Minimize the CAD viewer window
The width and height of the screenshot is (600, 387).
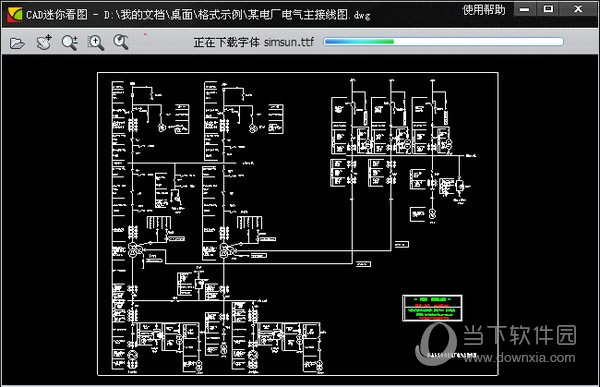point(524,9)
